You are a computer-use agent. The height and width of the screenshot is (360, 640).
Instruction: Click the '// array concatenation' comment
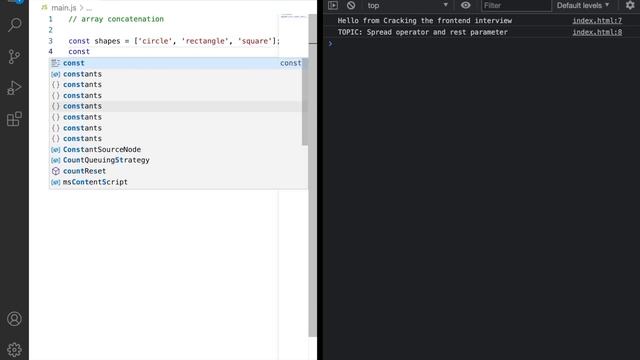coord(116,19)
